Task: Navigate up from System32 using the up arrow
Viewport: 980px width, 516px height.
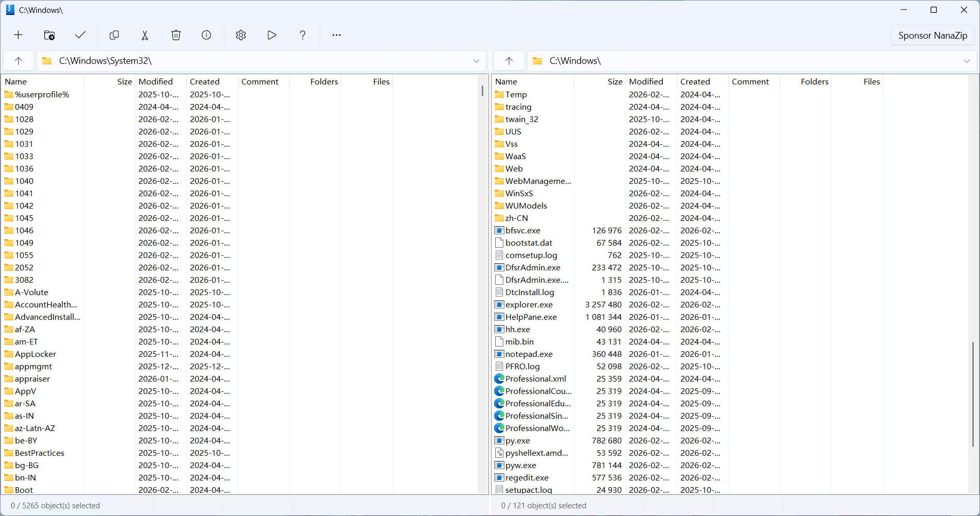Action: [19, 61]
